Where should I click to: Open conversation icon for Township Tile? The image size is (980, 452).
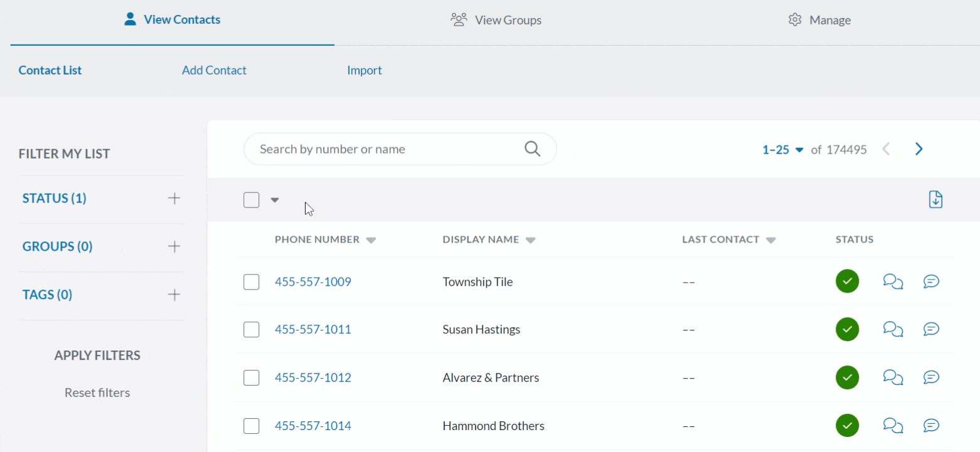[x=892, y=281]
